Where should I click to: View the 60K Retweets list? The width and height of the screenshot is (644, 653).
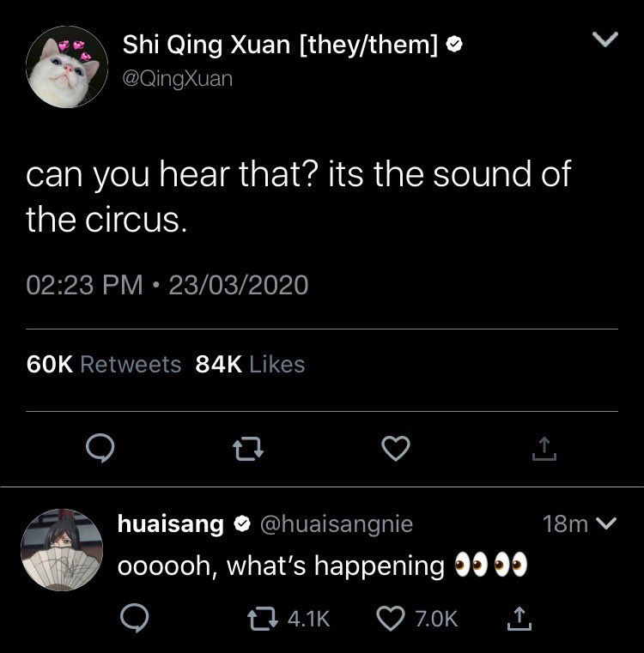[103, 365]
